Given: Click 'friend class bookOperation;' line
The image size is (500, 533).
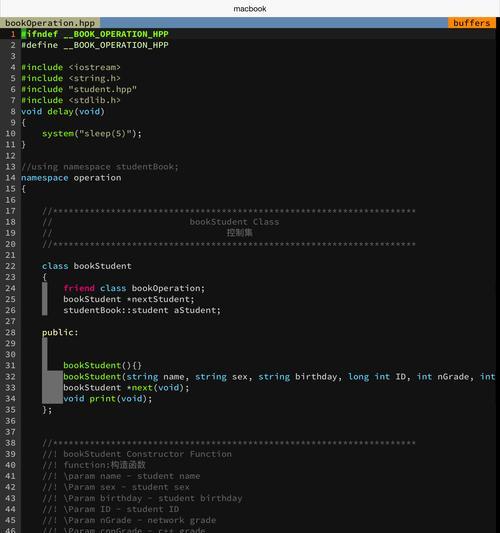Looking at the screenshot, I should tap(134, 288).
